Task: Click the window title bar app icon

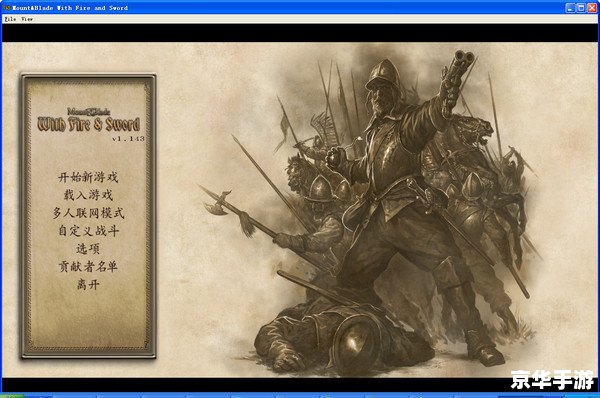Action: pyautogui.click(x=7, y=8)
